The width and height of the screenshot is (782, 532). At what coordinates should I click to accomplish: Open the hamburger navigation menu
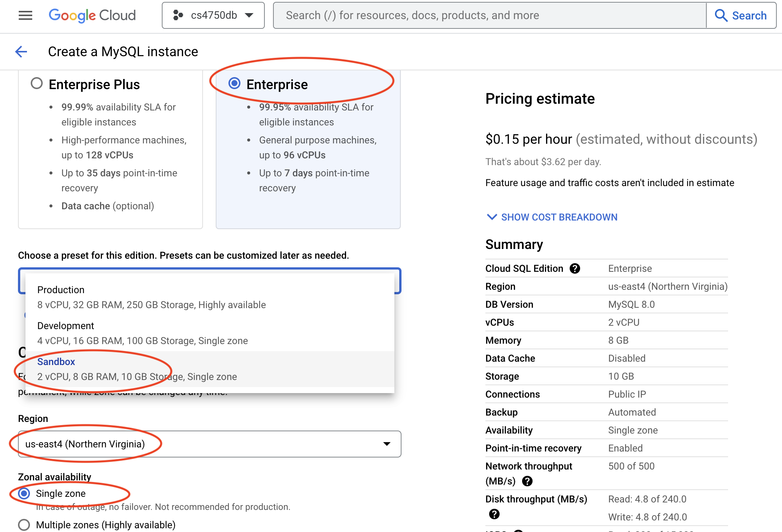click(25, 15)
